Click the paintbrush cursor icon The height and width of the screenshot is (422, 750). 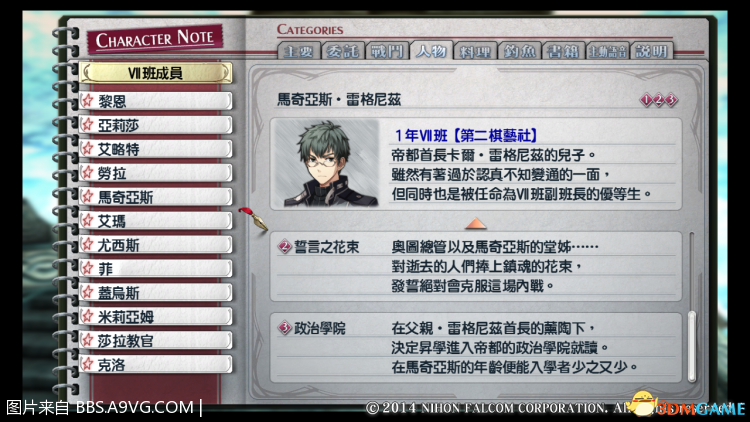click(x=254, y=219)
